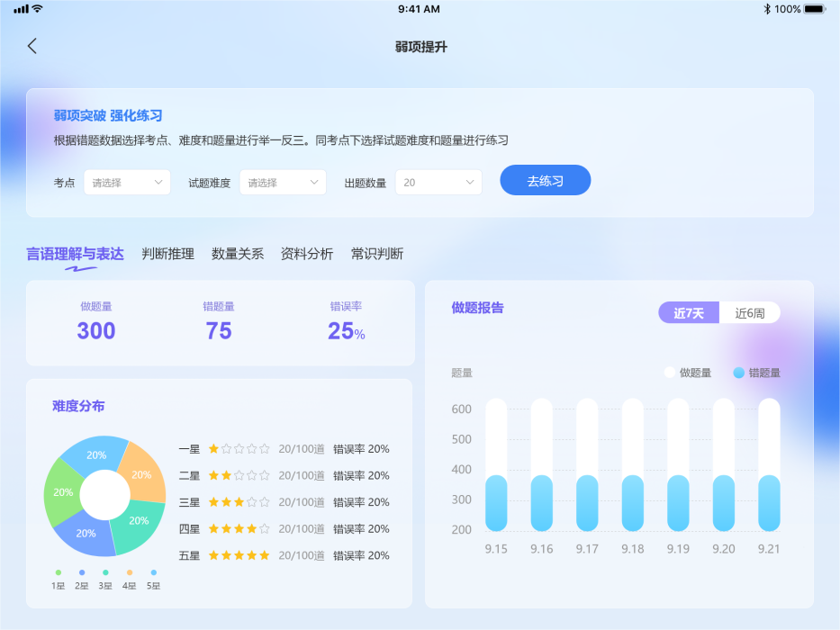This screenshot has height=630, width=840.
Task: Click the 5星 pie legend dot
Action: click(154, 572)
